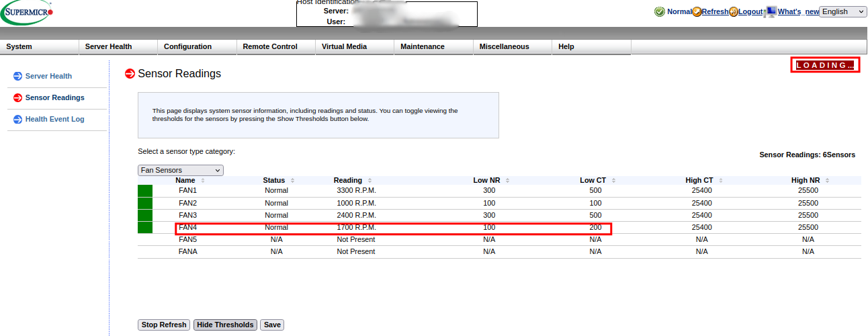
Task: Click the Hide Thresholds button
Action: (225, 325)
